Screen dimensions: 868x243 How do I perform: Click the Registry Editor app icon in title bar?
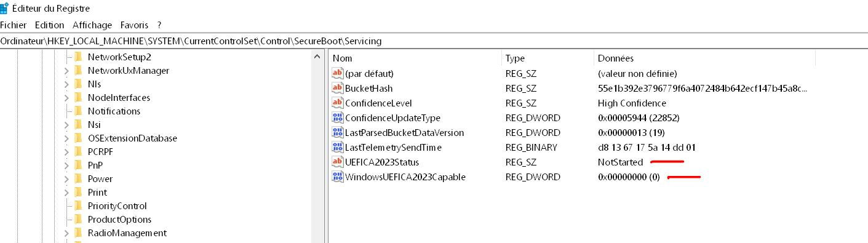click(x=4, y=8)
